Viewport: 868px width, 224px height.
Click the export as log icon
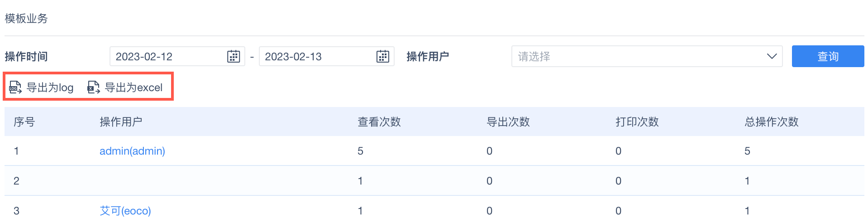tap(15, 88)
